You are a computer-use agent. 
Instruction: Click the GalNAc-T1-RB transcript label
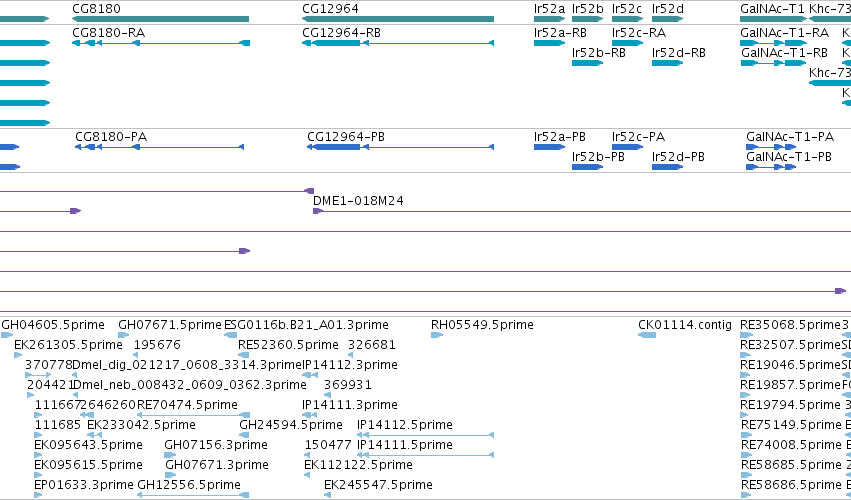coord(784,53)
